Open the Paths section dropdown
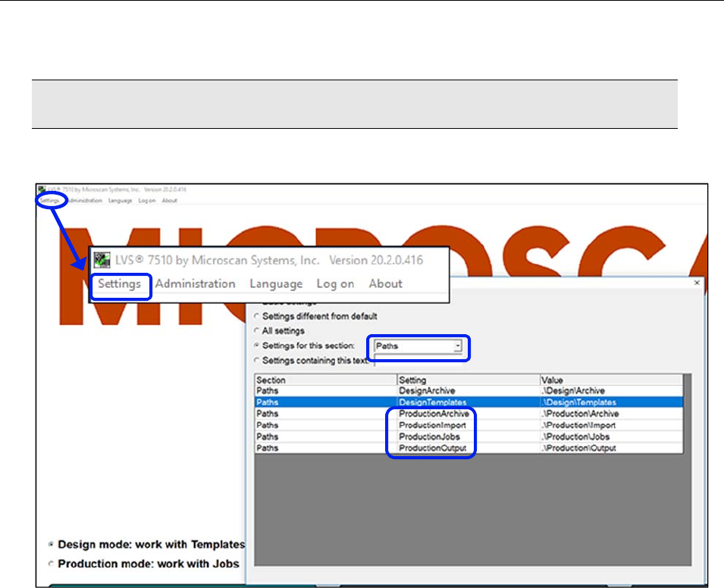This screenshot has height=588, width=724. [x=457, y=346]
